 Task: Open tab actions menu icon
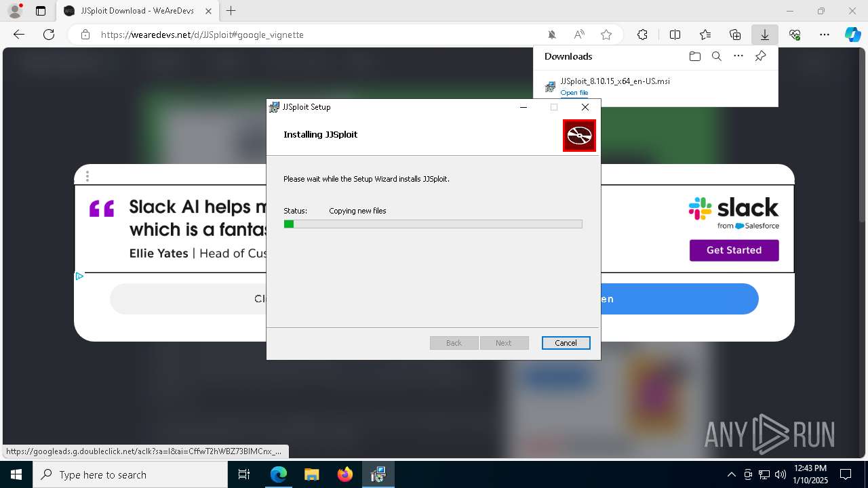(41, 11)
